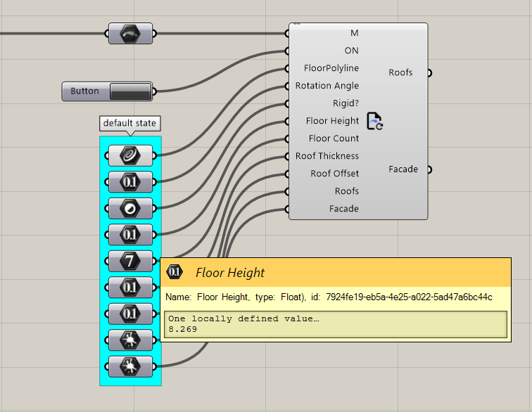This screenshot has width=532, height=412.
Task: Click the Button label text
Action: coord(85,91)
